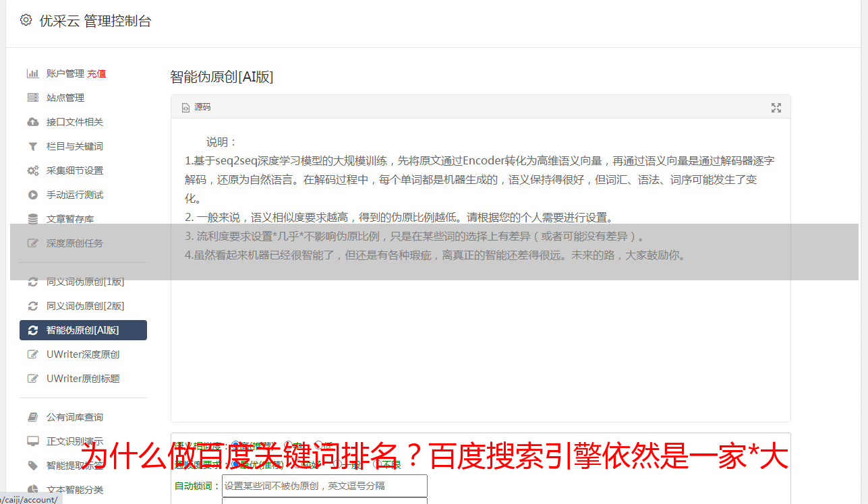Click the filter funnel icon for 栏目与关键词
The width and height of the screenshot is (868, 504).
(32, 146)
